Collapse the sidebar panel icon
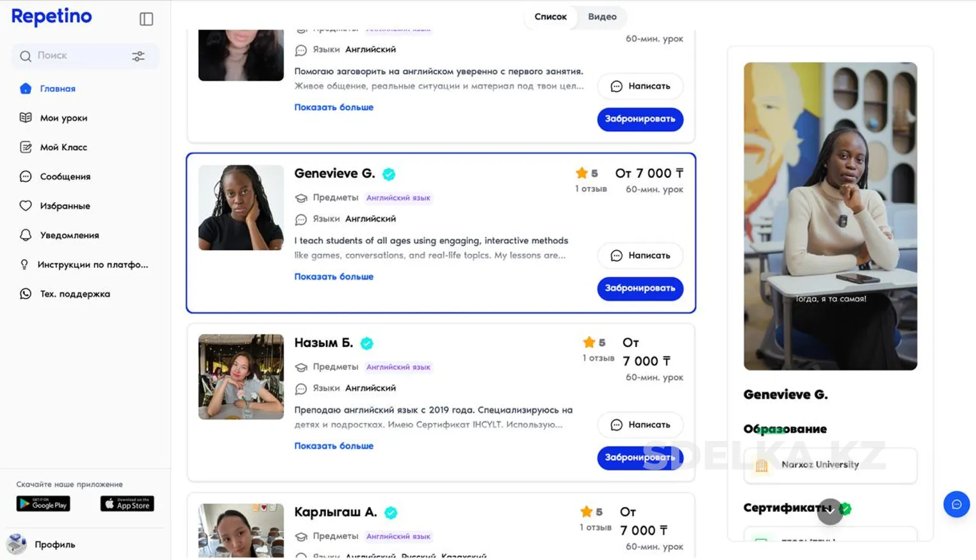Viewport: 976px width, 560px height. (146, 19)
